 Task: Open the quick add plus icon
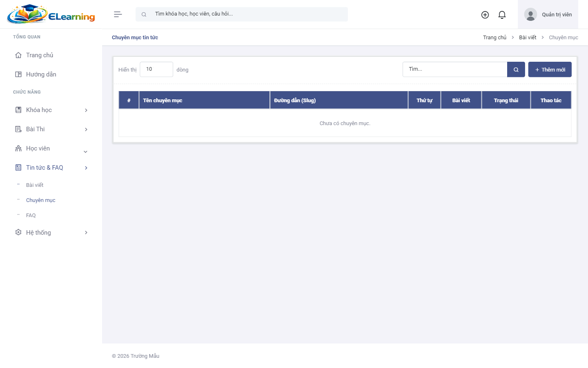tap(485, 15)
